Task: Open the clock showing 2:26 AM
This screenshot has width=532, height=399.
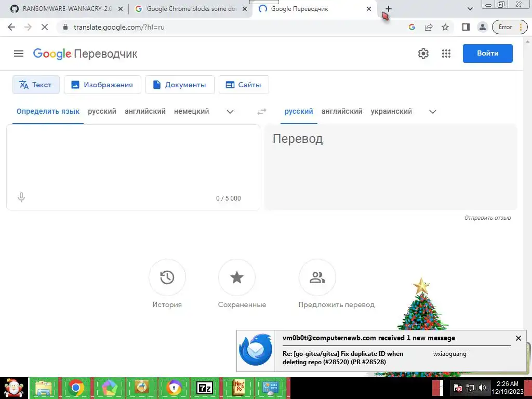Action: coord(508,388)
